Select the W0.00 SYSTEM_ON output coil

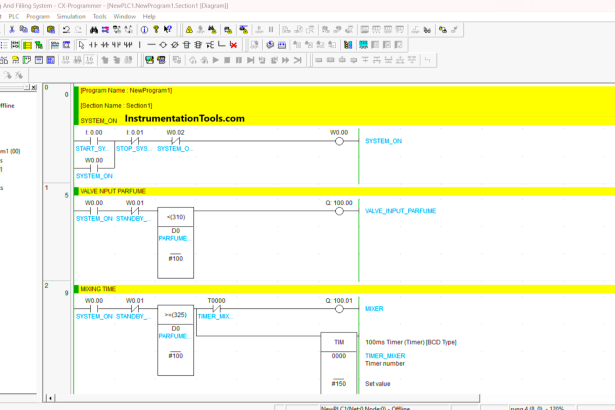pos(339,141)
